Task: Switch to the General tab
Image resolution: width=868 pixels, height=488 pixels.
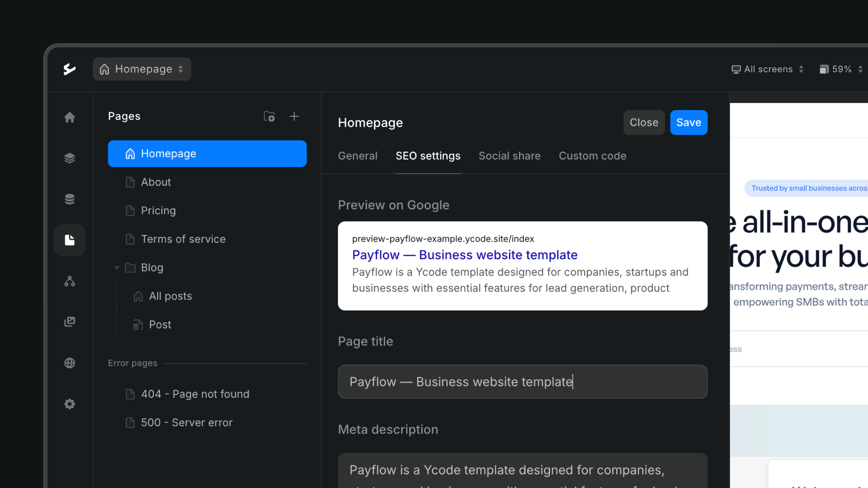Action: point(358,156)
